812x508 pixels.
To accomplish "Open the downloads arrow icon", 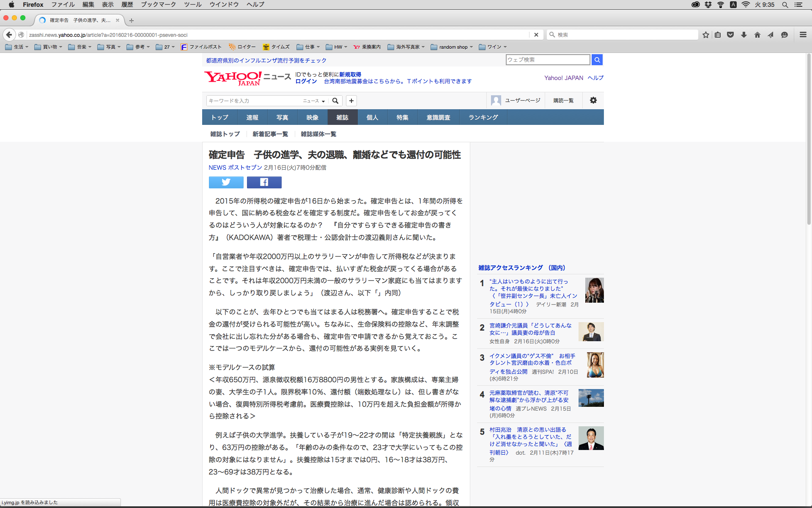I will (x=743, y=35).
